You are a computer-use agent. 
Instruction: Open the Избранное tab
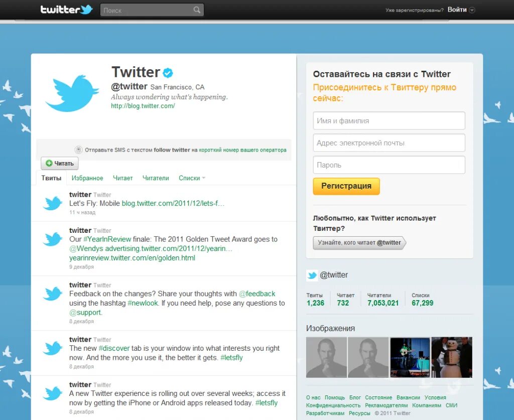tap(87, 178)
